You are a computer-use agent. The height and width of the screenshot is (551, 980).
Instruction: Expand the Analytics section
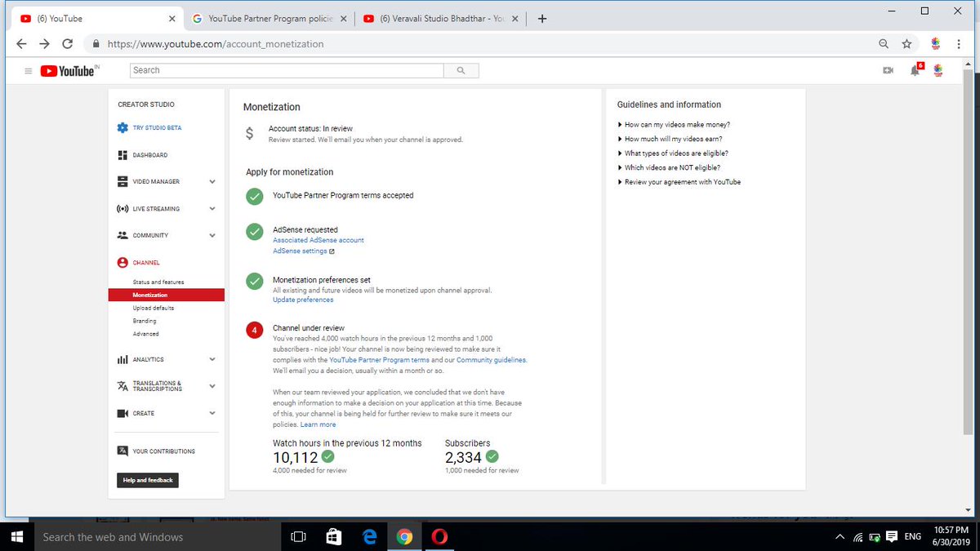click(212, 359)
